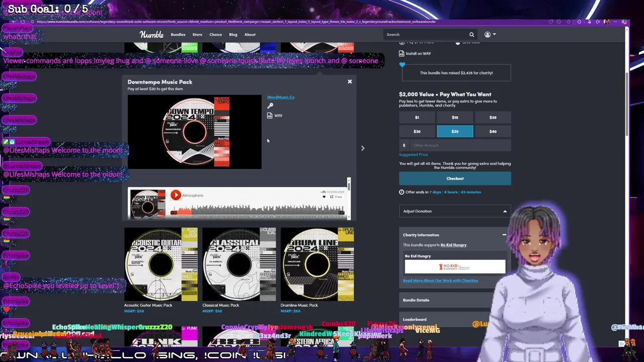Click the key icon in popup
The image size is (644, 362).
pos(270,106)
